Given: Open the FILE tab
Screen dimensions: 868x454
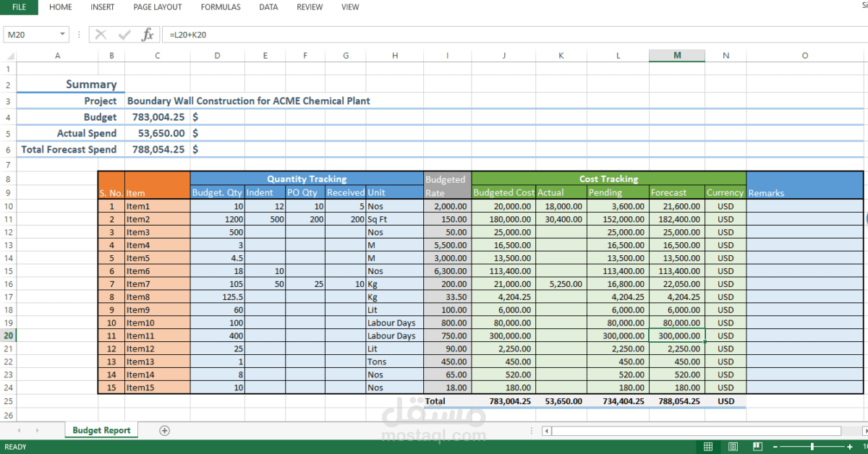Looking at the screenshot, I should coord(20,7).
